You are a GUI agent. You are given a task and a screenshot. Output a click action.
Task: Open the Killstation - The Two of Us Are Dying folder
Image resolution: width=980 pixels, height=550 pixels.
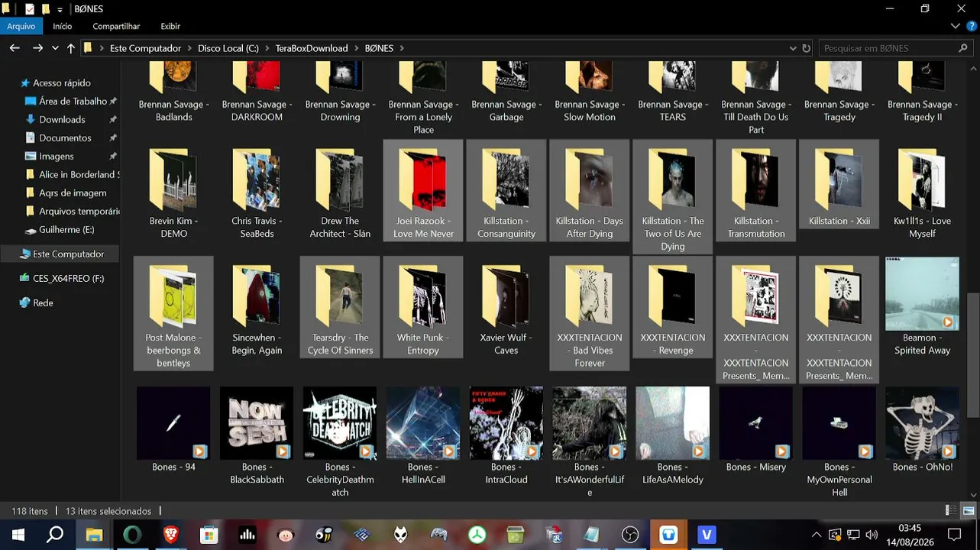pos(673,196)
